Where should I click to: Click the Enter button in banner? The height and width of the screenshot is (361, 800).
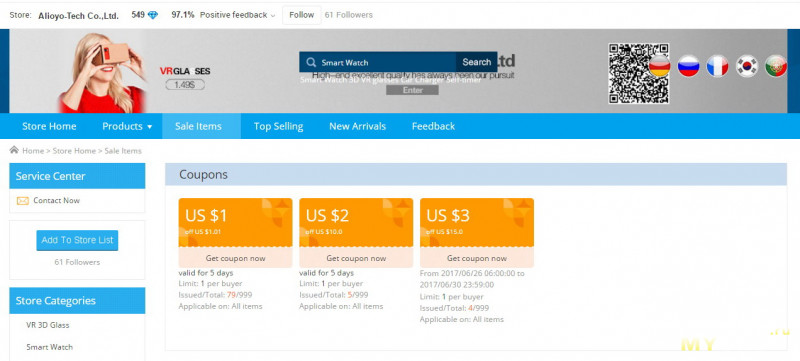(412, 90)
